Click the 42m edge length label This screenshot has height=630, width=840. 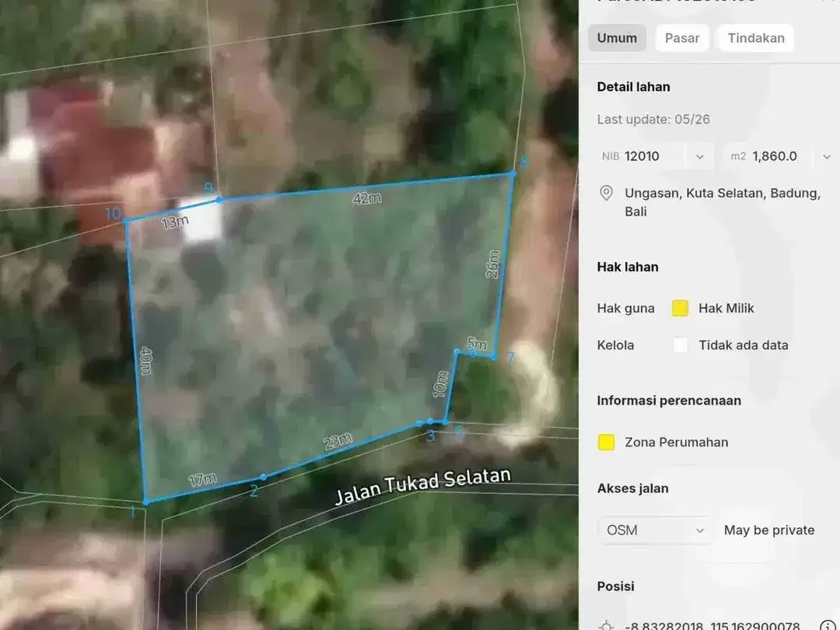coord(367,198)
